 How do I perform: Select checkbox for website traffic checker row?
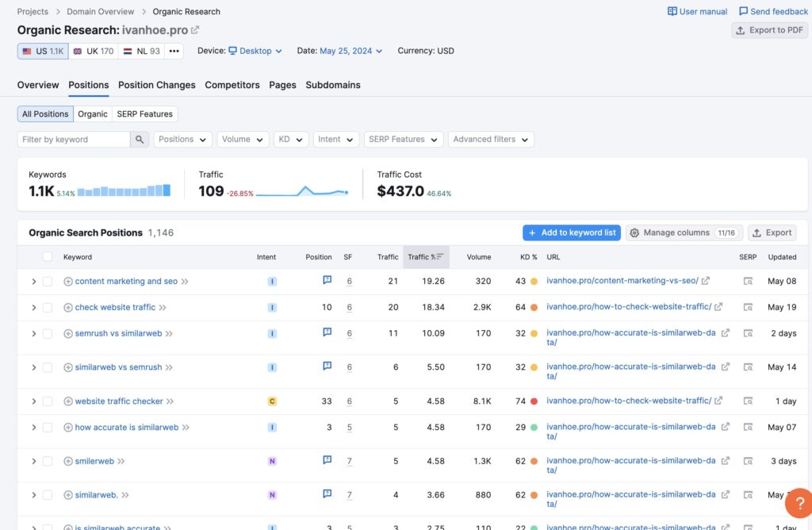(48, 401)
